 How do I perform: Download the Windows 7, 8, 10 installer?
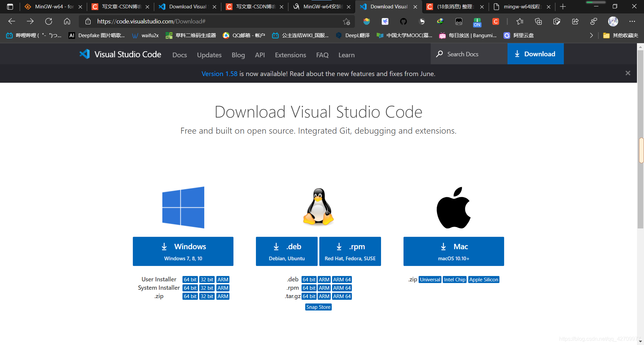pos(183,251)
